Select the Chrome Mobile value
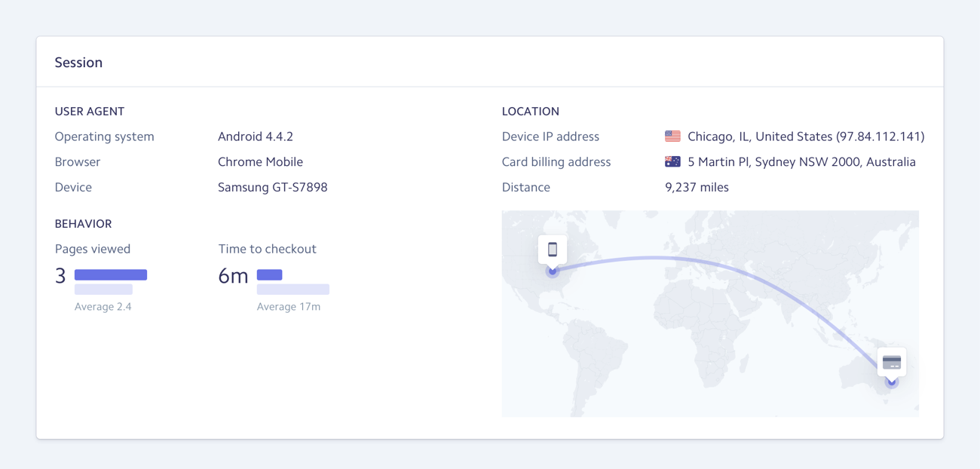The image size is (980, 469). (x=260, y=162)
